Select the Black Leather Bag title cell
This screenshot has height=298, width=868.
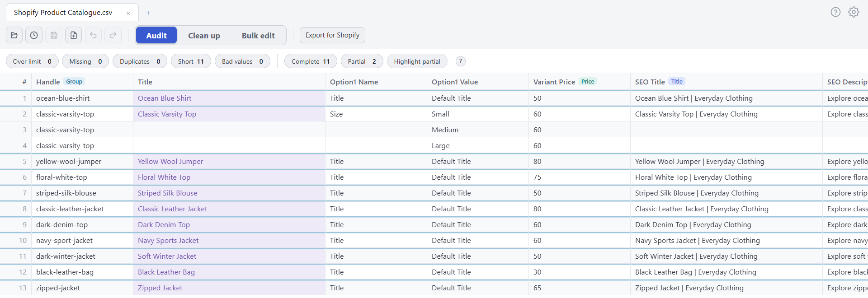pyautogui.click(x=229, y=272)
